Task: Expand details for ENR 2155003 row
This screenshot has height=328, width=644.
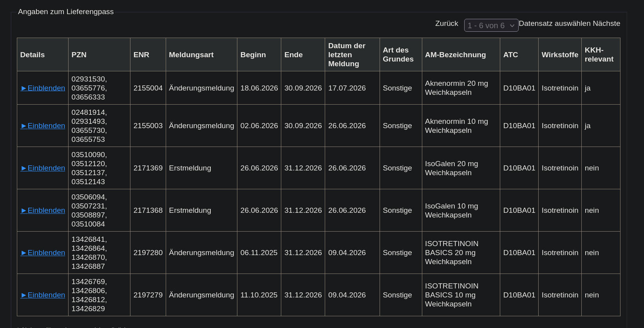Action: tap(43, 126)
